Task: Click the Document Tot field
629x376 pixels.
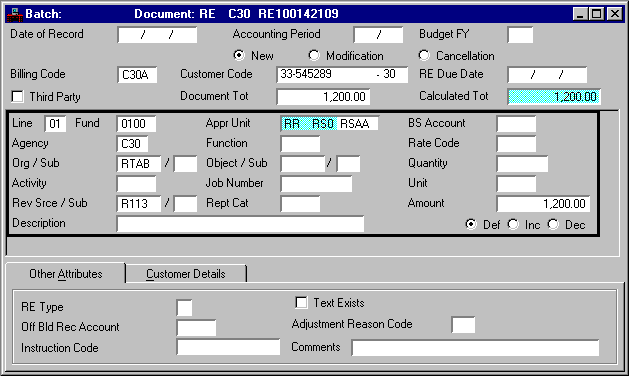Action: (323, 97)
